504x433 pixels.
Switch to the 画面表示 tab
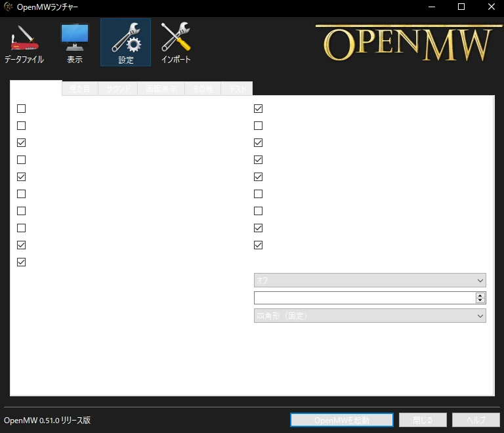click(x=161, y=89)
